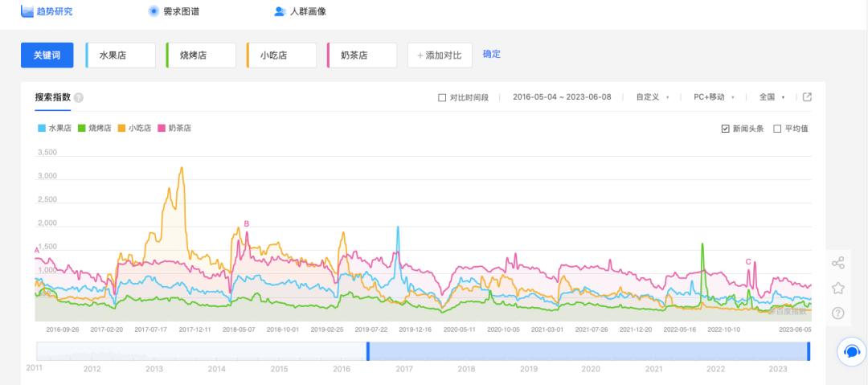
Task: Click the 添加对比 button
Action: (x=440, y=55)
